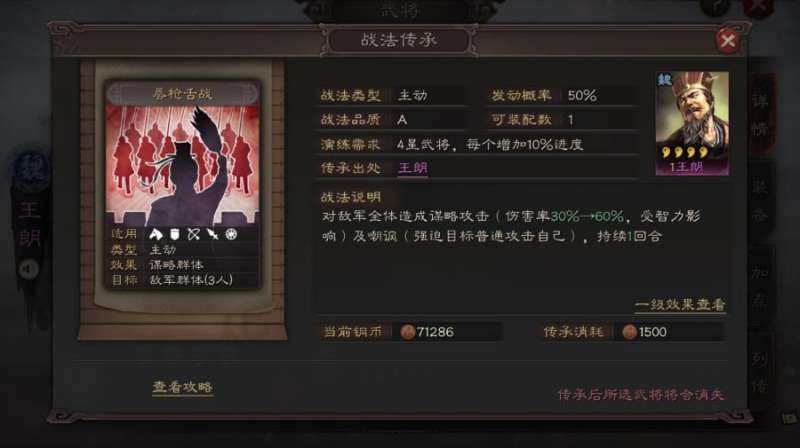Select the 唇枪舌战 tactic card image

click(182, 165)
